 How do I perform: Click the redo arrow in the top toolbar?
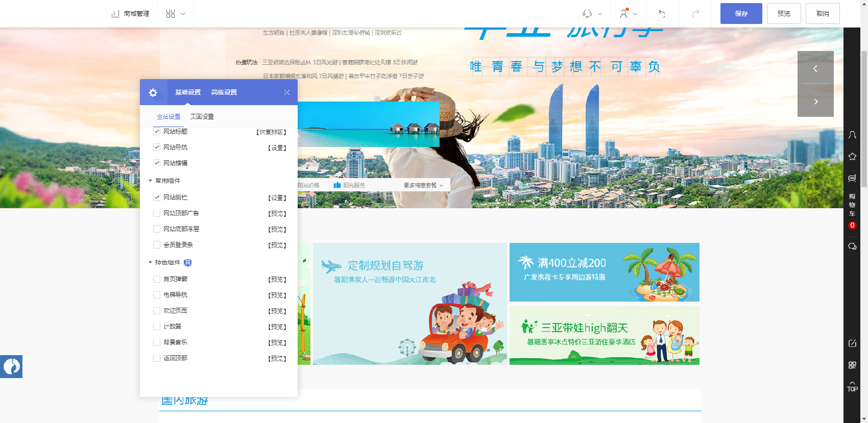tap(695, 14)
